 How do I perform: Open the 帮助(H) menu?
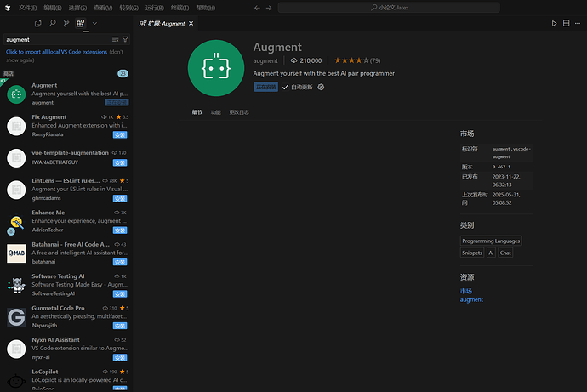pos(206,8)
